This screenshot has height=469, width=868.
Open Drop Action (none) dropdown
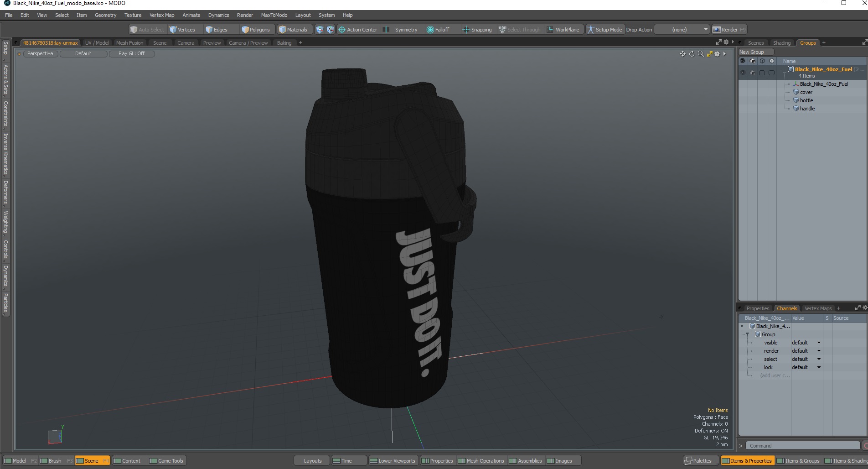click(682, 30)
